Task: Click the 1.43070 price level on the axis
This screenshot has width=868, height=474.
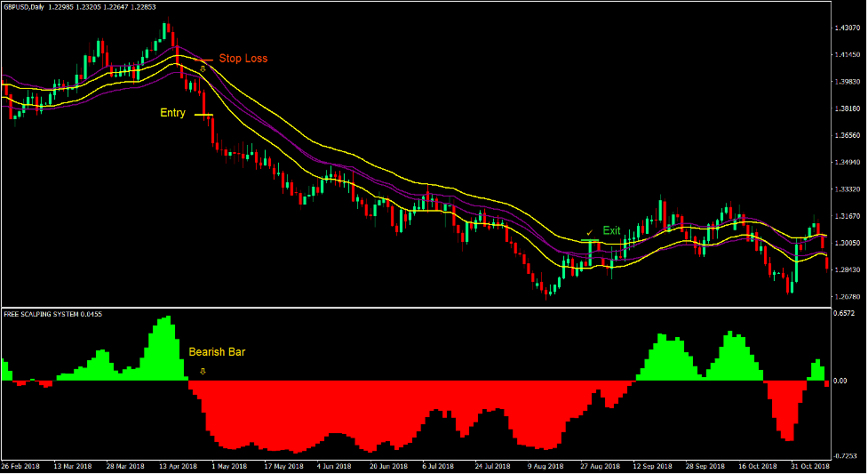Action: 847,28
